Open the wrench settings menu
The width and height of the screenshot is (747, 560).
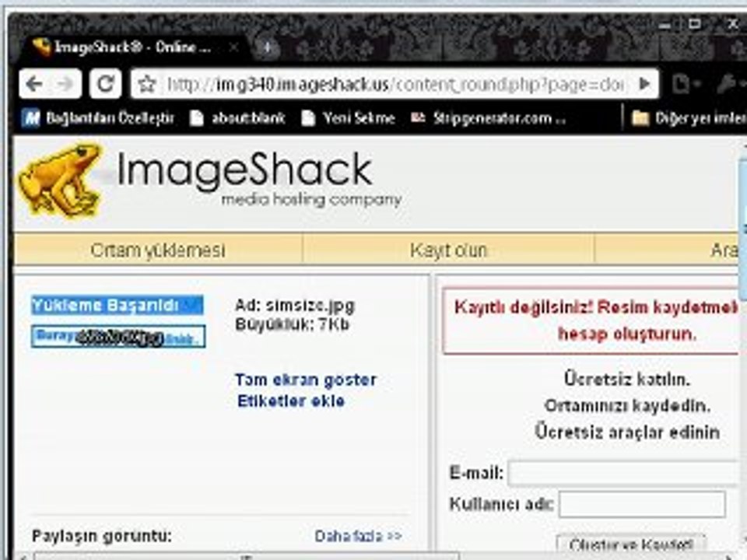(729, 84)
